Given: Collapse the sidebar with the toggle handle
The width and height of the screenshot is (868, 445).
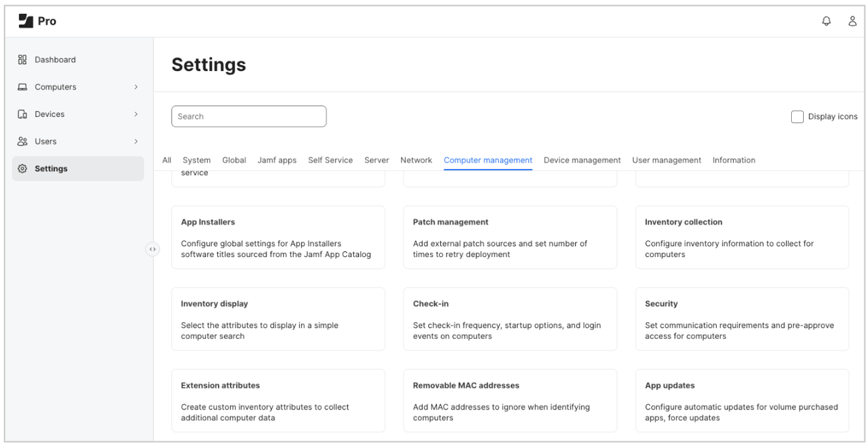Looking at the screenshot, I should 153,249.
